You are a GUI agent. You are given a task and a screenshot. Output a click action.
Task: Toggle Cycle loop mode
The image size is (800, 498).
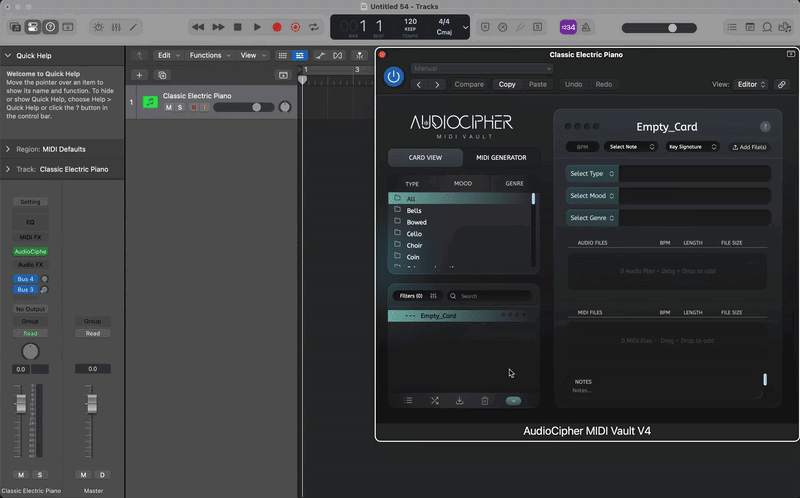[x=314, y=27]
